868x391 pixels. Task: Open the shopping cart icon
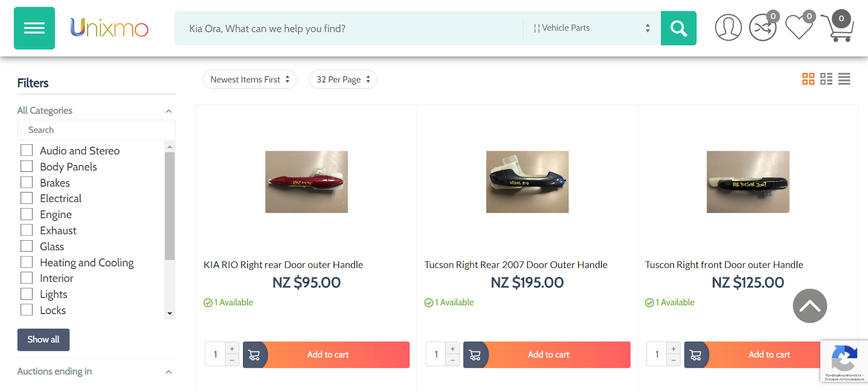coord(838,27)
